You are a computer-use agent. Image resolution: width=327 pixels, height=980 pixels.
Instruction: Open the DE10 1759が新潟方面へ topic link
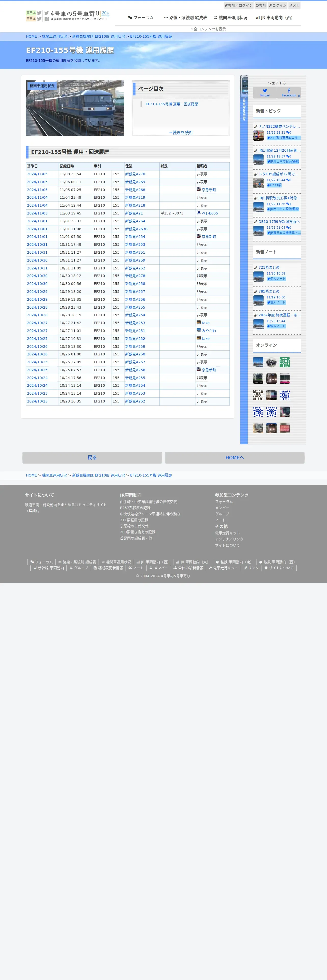[279, 222]
